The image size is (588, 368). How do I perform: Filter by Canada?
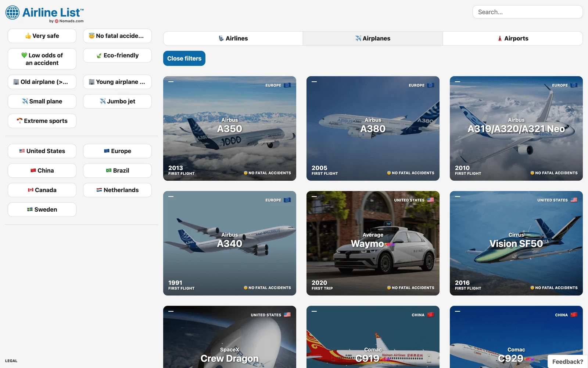(42, 190)
